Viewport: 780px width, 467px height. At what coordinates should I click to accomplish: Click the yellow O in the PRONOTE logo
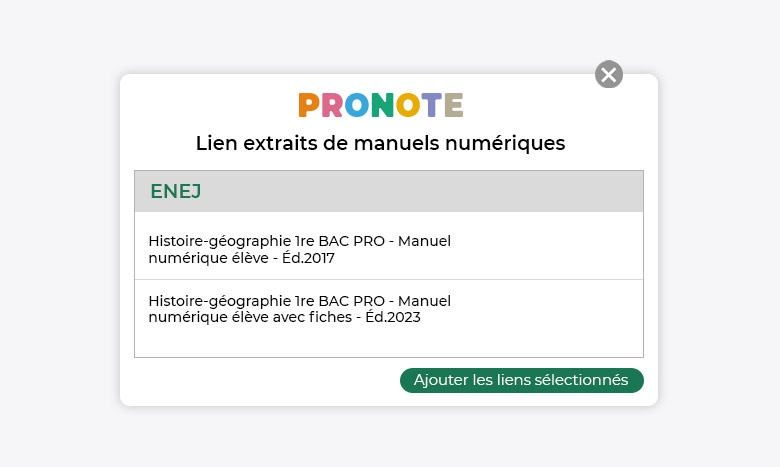tap(408, 105)
